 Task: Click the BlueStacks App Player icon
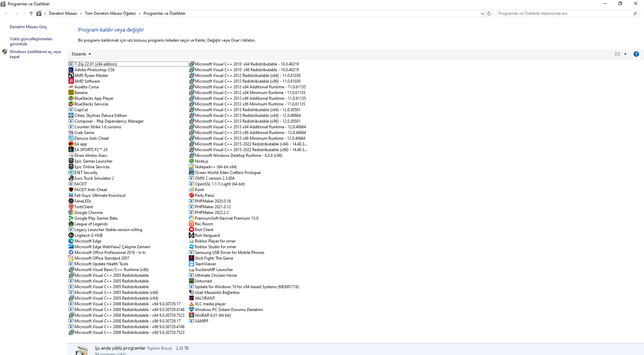pyautogui.click(x=71, y=98)
